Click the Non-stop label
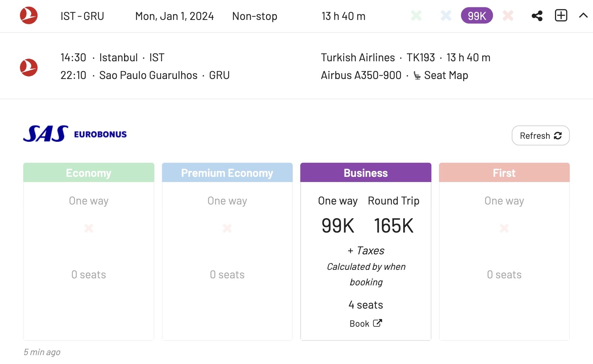 click(255, 16)
